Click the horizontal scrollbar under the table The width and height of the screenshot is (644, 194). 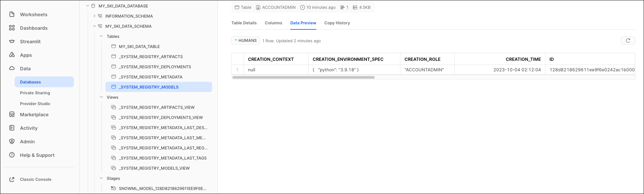tap(303, 77)
